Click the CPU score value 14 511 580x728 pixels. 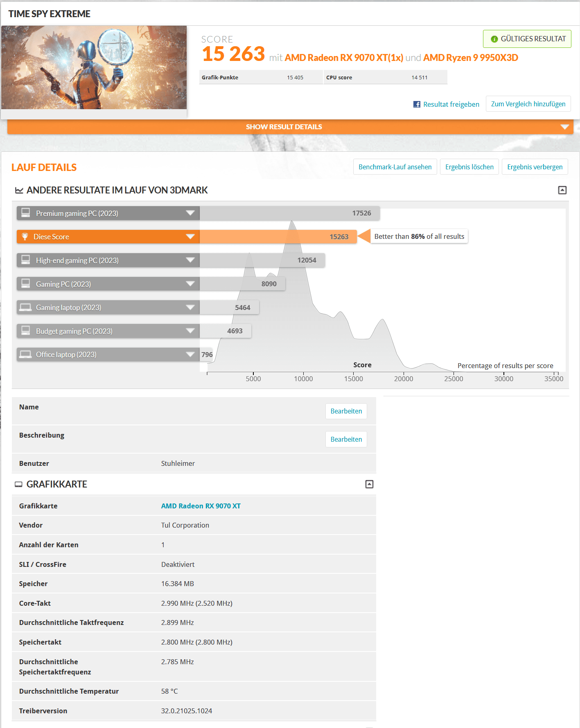[x=420, y=77]
